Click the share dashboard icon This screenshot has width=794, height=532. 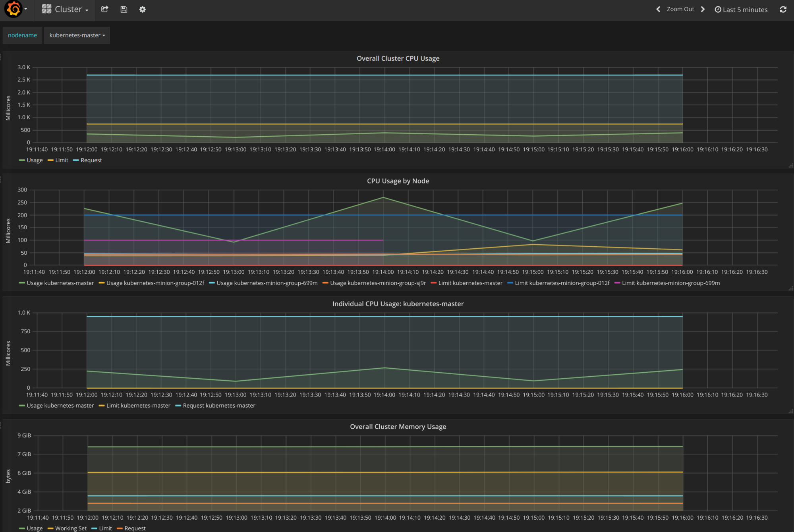pyautogui.click(x=105, y=9)
